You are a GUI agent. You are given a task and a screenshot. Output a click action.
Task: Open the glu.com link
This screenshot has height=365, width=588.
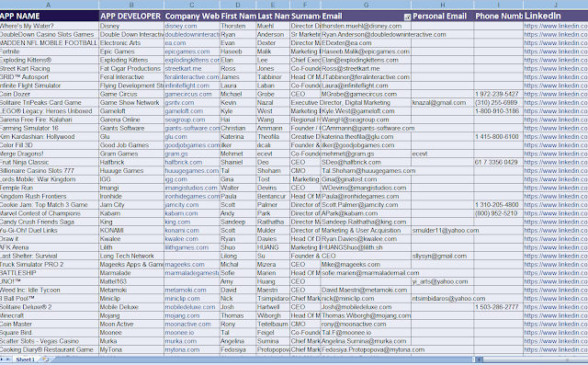tap(175, 137)
